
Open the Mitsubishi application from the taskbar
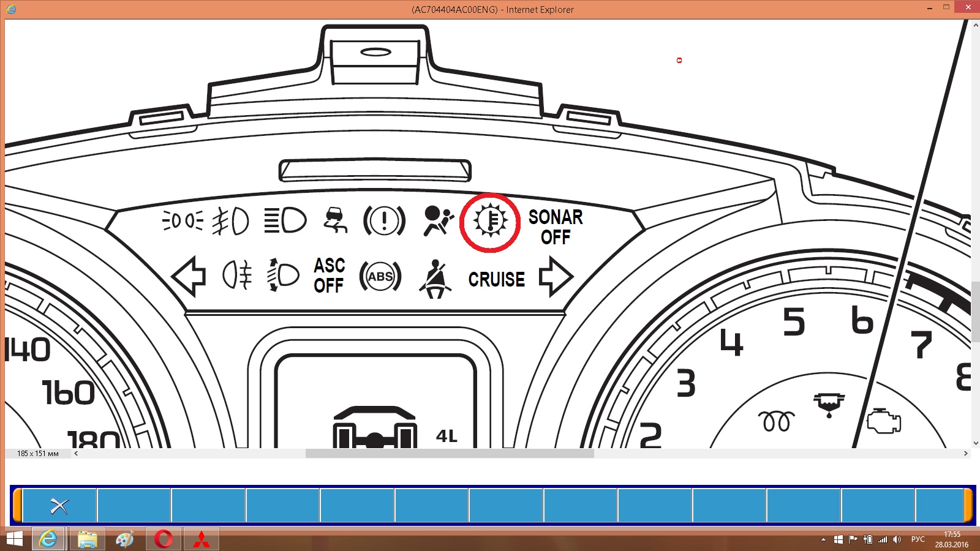tap(202, 539)
